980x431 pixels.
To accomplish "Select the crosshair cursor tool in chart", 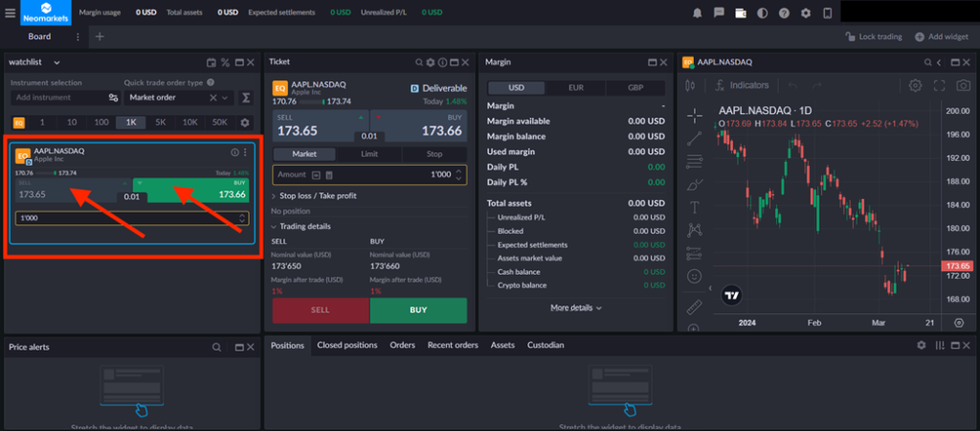I will [x=695, y=115].
